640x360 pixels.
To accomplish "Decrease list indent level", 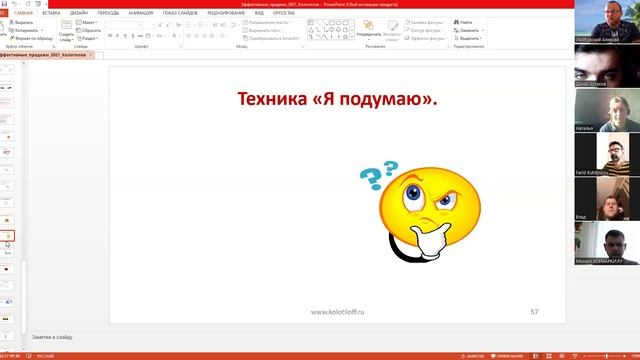I will pos(215,25).
